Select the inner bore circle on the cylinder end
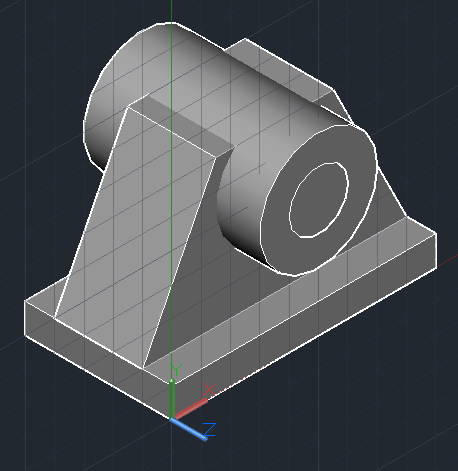This screenshot has height=471, width=458. pyautogui.click(x=319, y=200)
